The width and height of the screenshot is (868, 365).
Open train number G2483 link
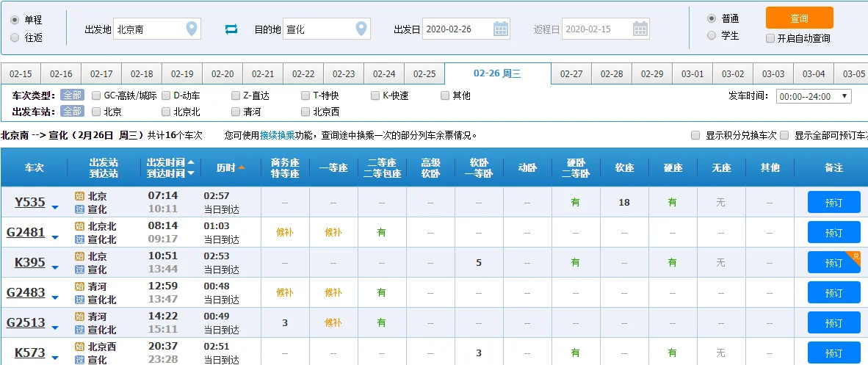(26, 292)
